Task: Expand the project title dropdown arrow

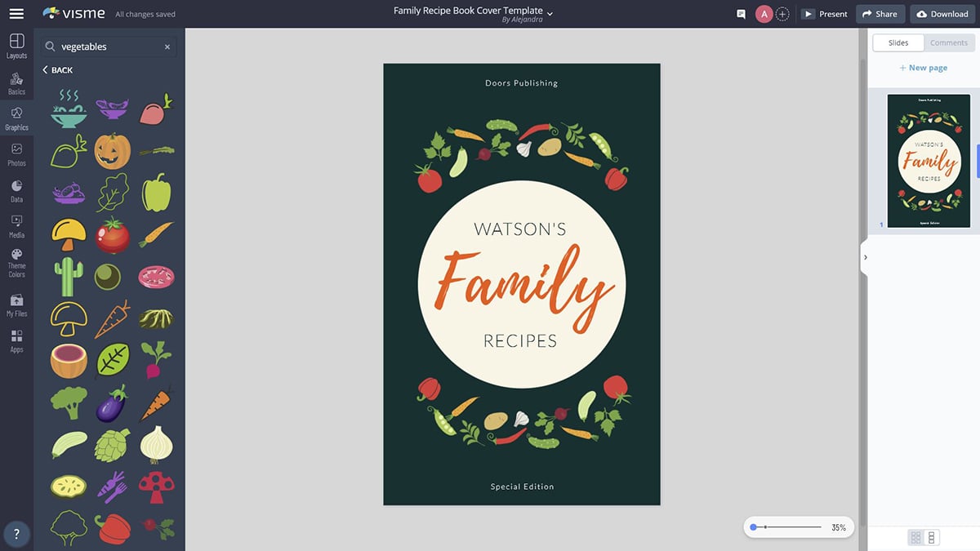Action: click(550, 13)
